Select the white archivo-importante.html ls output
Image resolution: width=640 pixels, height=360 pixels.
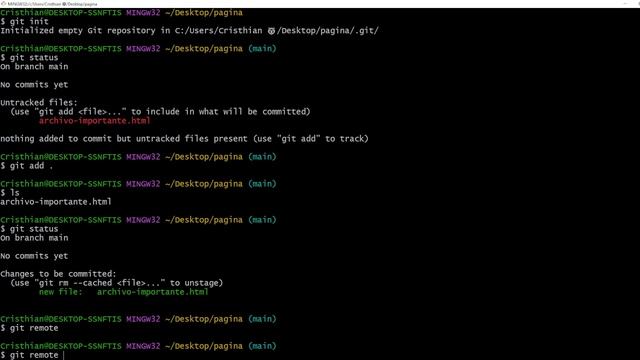pyautogui.click(x=56, y=202)
